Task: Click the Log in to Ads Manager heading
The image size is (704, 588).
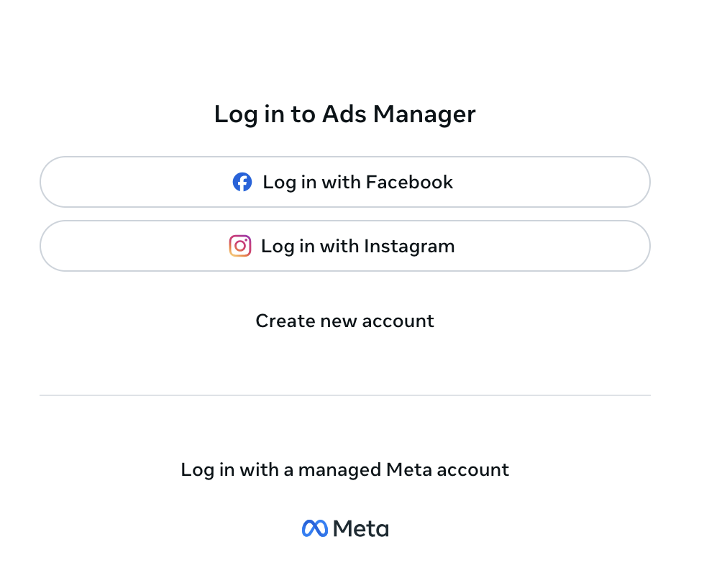Action: [344, 114]
